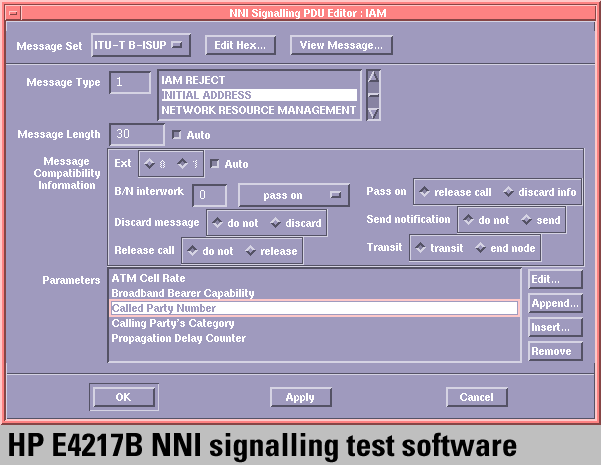Click the Message Type number field
The height and width of the screenshot is (465, 601).
click(130, 82)
